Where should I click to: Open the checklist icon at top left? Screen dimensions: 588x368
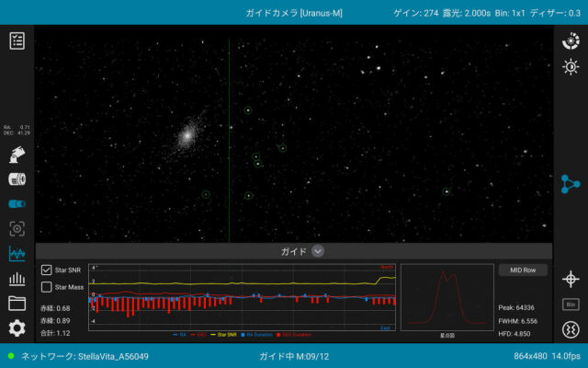coord(17,40)
